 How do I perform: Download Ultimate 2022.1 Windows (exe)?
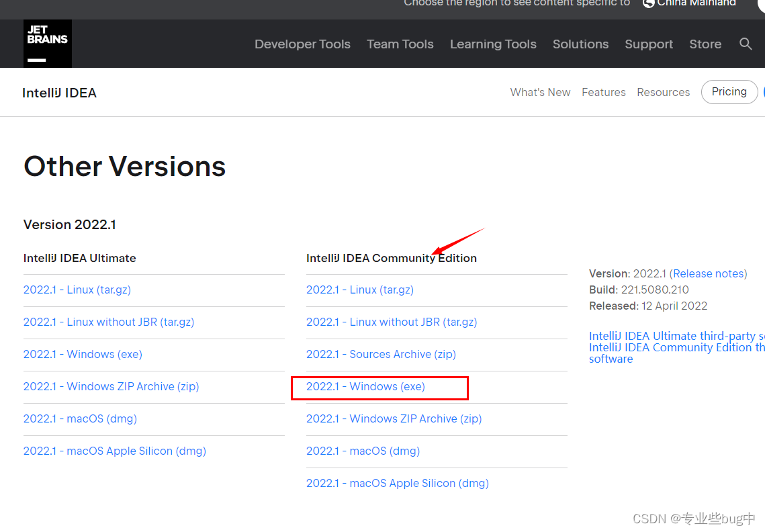pos(83,355)
